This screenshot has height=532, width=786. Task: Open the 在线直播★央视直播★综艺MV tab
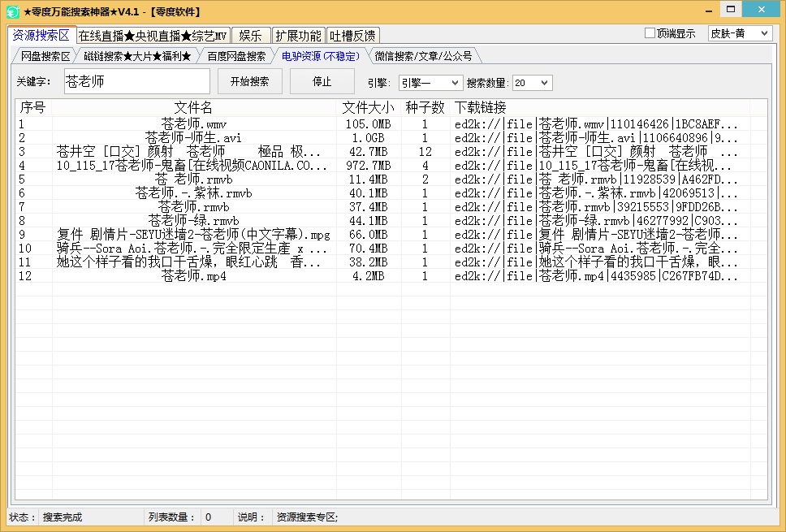click(x=153, y=36)
